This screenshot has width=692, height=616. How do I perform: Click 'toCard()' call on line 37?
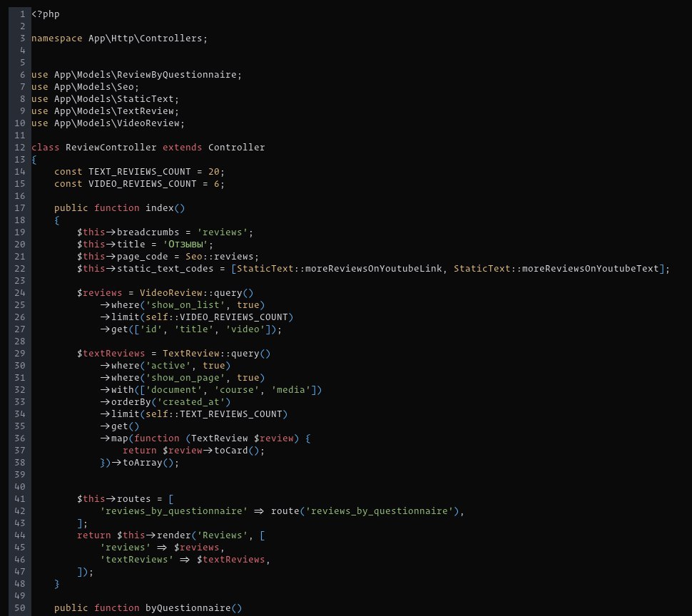pyautogui.click(x=236, y=451)
